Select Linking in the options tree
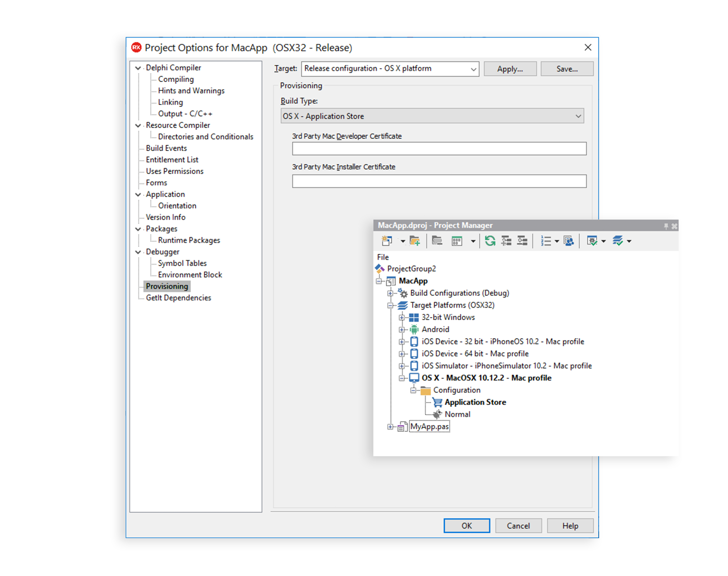 [171, 103]
